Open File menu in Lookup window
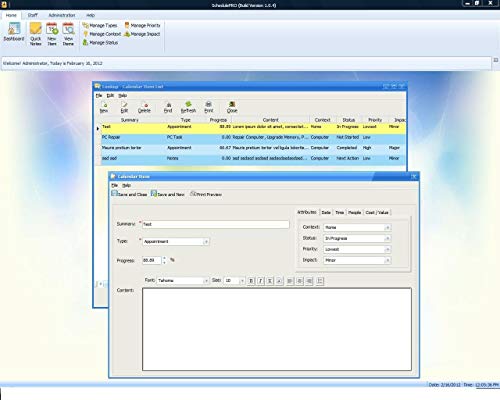This screenshot has width=500, height=400. [x=99, y=95]
